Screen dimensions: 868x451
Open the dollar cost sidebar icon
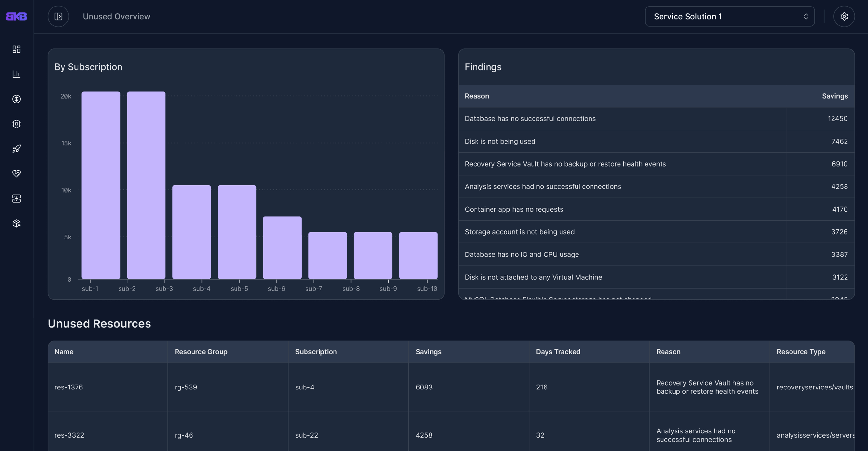click(x=17, y=99)
